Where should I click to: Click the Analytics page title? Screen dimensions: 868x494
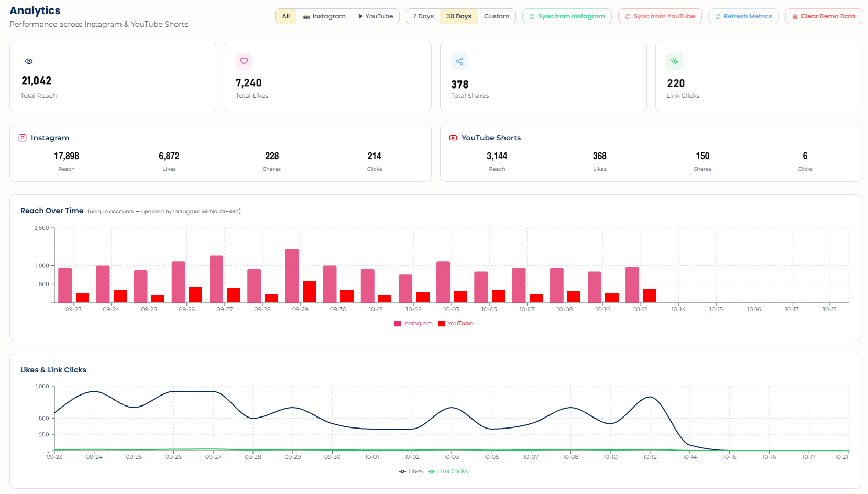[x=35, y=10]
